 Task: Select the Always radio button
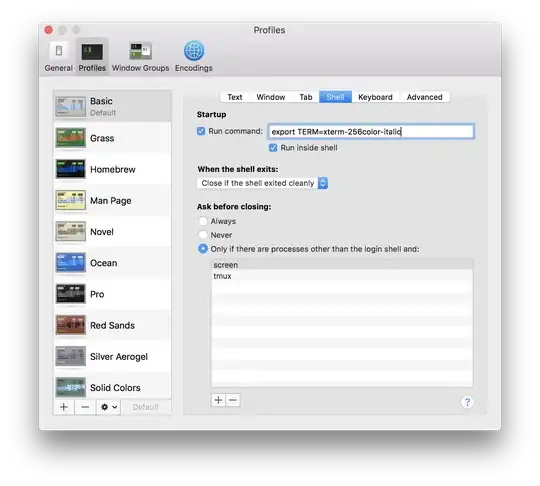(203, 221)
